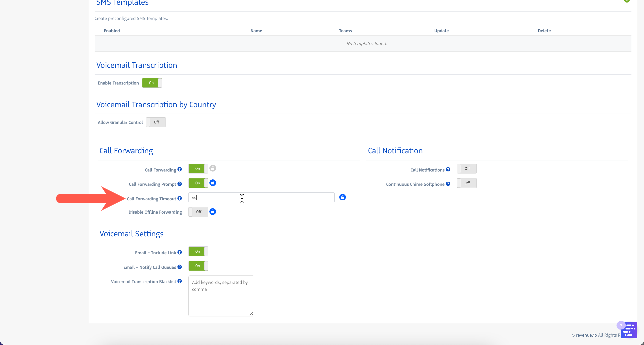
Task: Turn off Enable Transcription toggle
Action: 152,83
